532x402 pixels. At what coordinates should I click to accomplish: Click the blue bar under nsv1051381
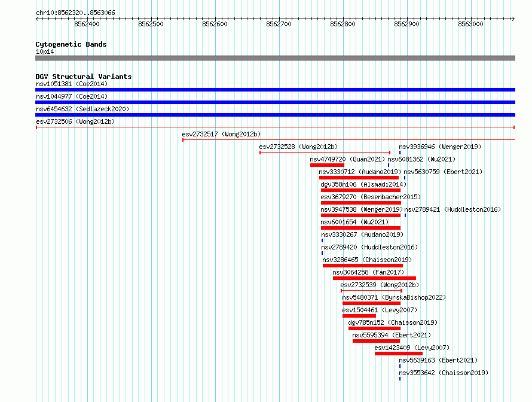click(275, 90)
